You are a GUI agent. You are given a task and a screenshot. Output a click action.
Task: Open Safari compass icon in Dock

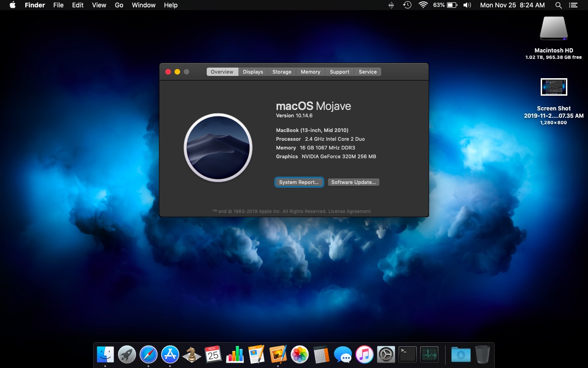click(148, 355)
